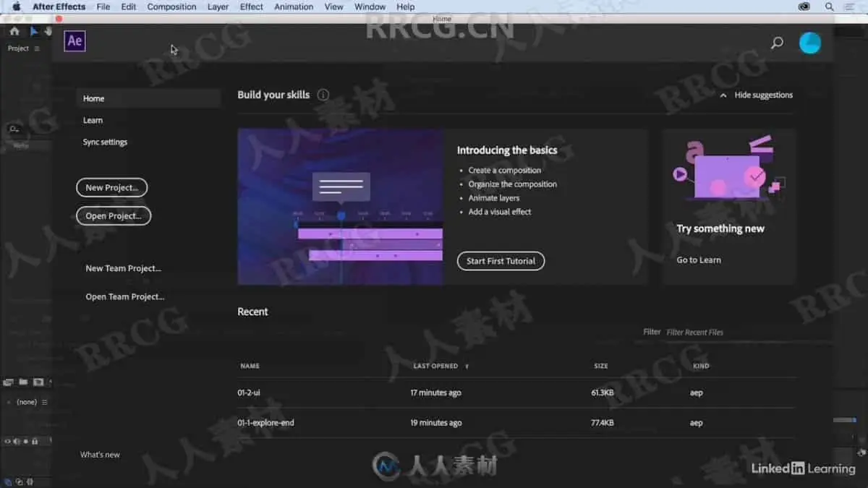
Task: Click the audio speaker column icon
Action: coord(16,441)
